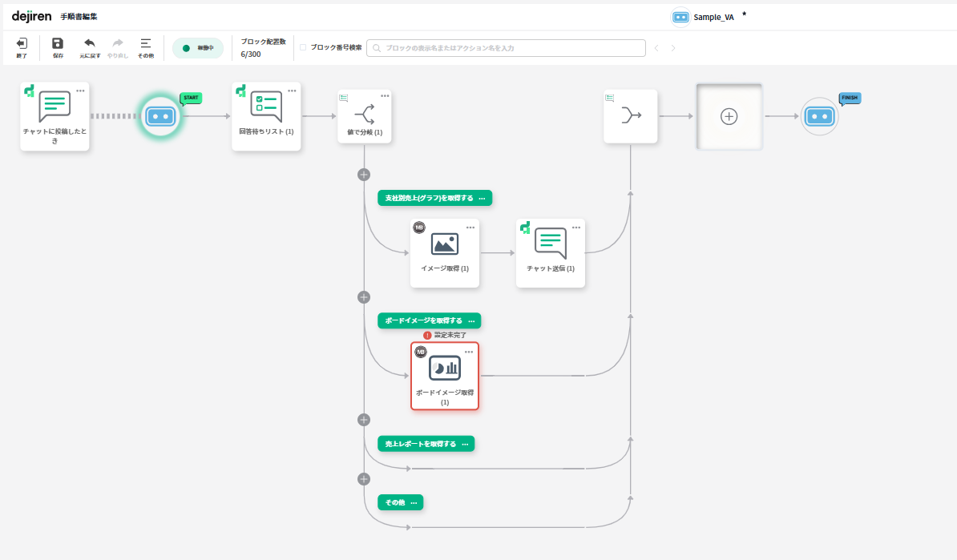Click the Sample_VA title tab
Viewport: 957px width, 560px height.
(713, 17)
